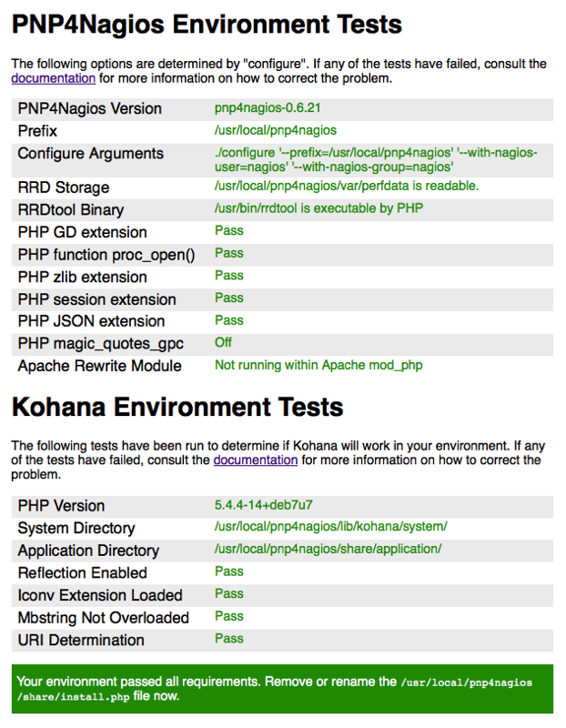Click the PHP zlib extension label
This screenshot has height=728, width=566.
[82, 277]
